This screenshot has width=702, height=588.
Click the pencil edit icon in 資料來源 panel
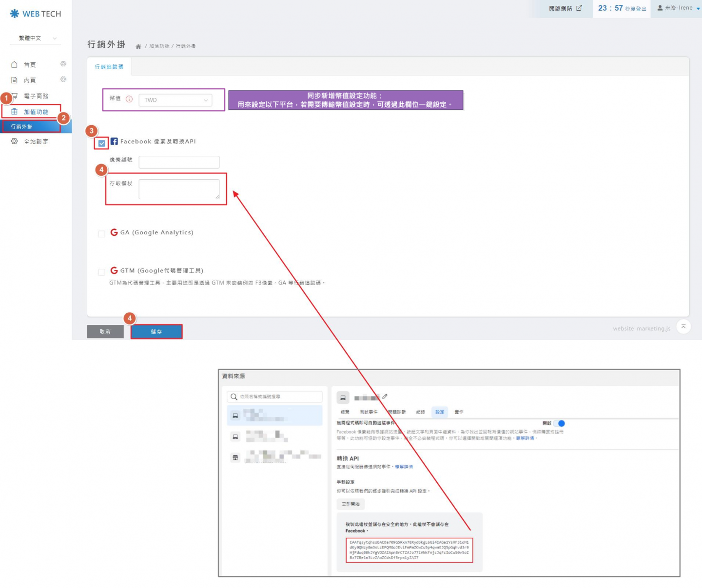(x=385, y=397)
